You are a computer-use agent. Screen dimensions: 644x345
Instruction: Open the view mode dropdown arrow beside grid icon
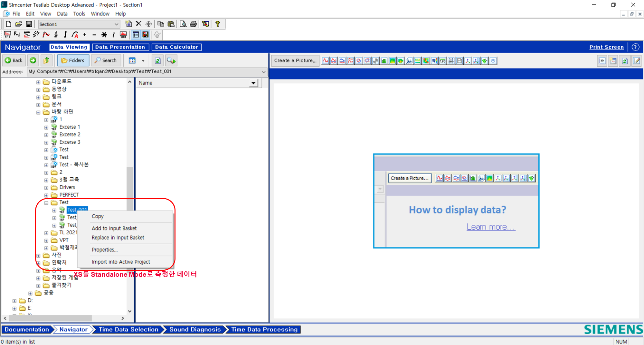pyautogui.click(x=143, y=61)
